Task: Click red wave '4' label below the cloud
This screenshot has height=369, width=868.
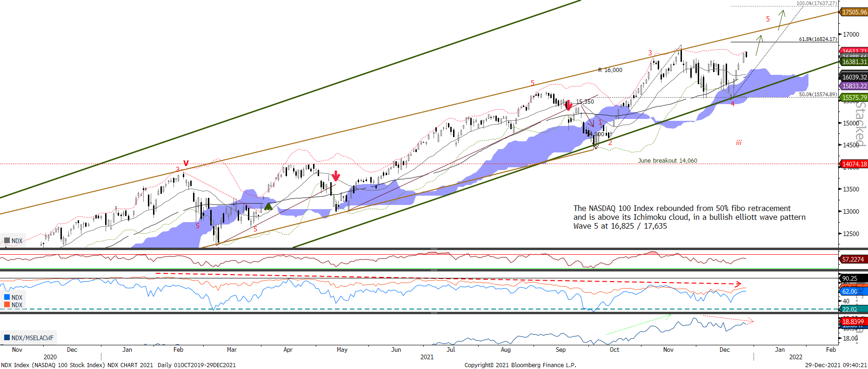Action: point(733,104)
